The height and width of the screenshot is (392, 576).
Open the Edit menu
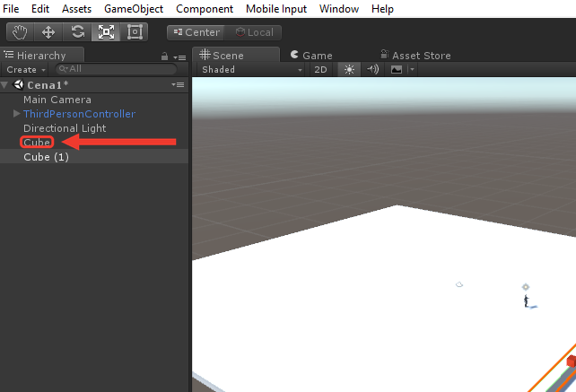[x=40, y=9]
